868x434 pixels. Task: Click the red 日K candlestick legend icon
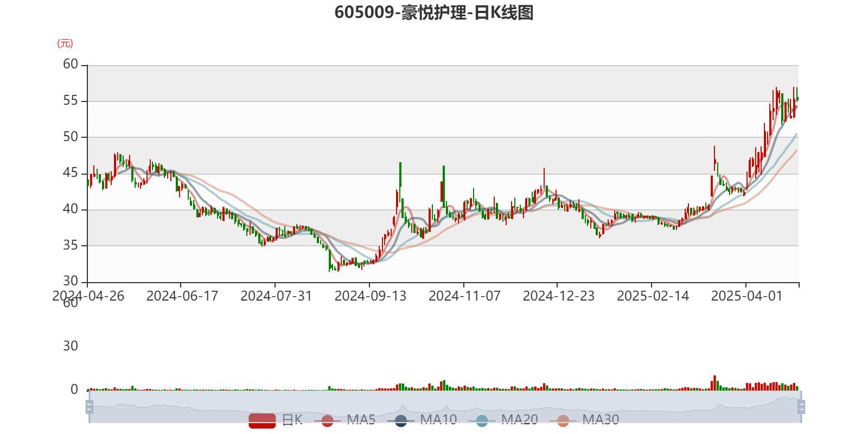point(262,420)
